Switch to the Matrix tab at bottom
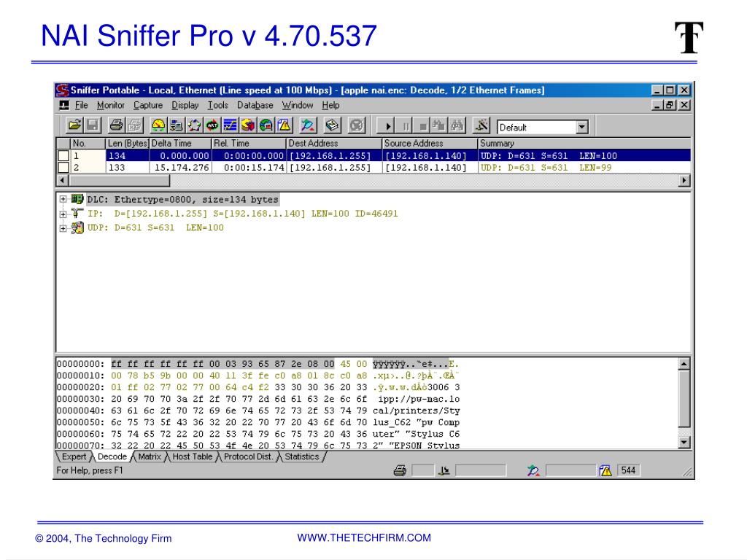The width and height of the screenshot is (747, 560). point(150,456)
